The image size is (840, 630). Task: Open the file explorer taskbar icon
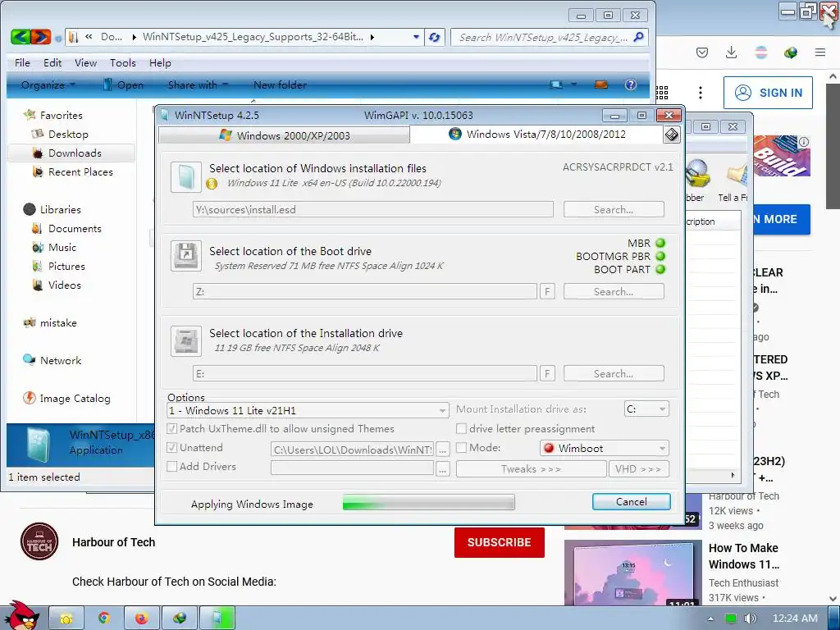click(x=66, y=619)
